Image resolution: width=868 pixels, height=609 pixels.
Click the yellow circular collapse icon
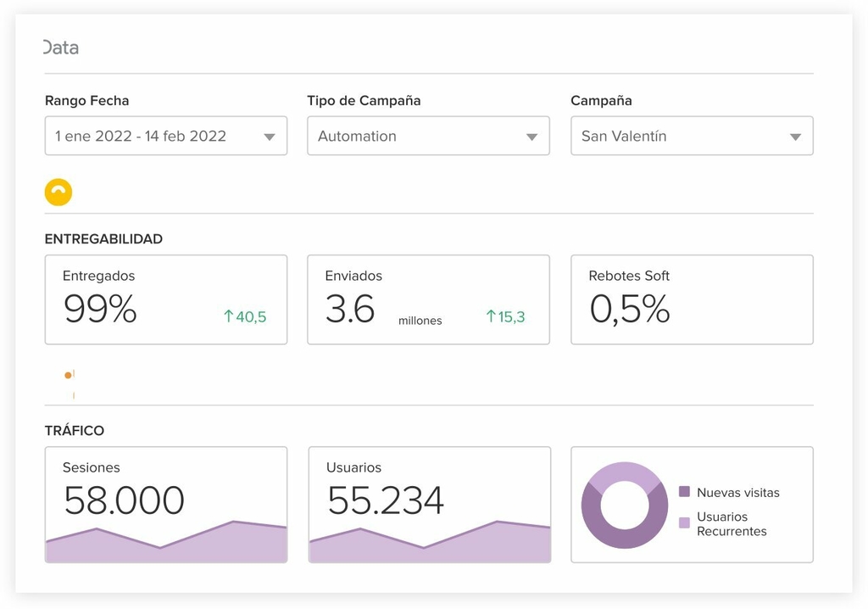58,193
